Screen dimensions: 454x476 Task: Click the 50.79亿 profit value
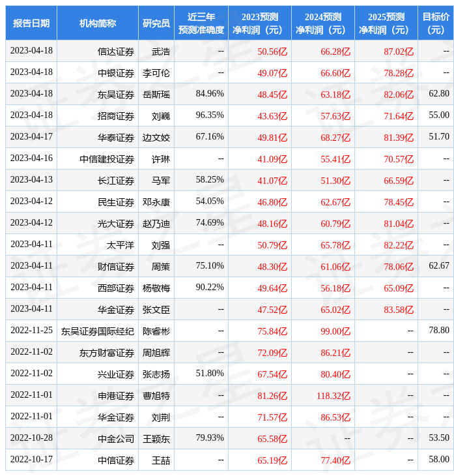coord(272,246)
